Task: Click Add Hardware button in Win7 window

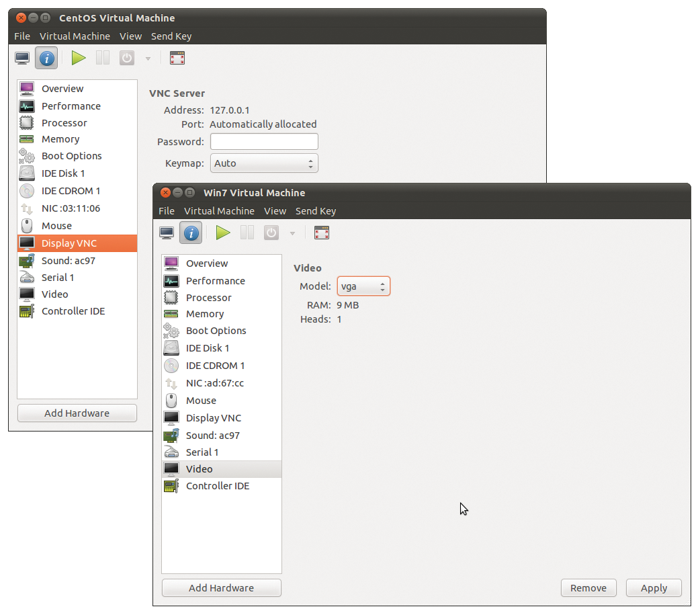Action: pos(222,588)
